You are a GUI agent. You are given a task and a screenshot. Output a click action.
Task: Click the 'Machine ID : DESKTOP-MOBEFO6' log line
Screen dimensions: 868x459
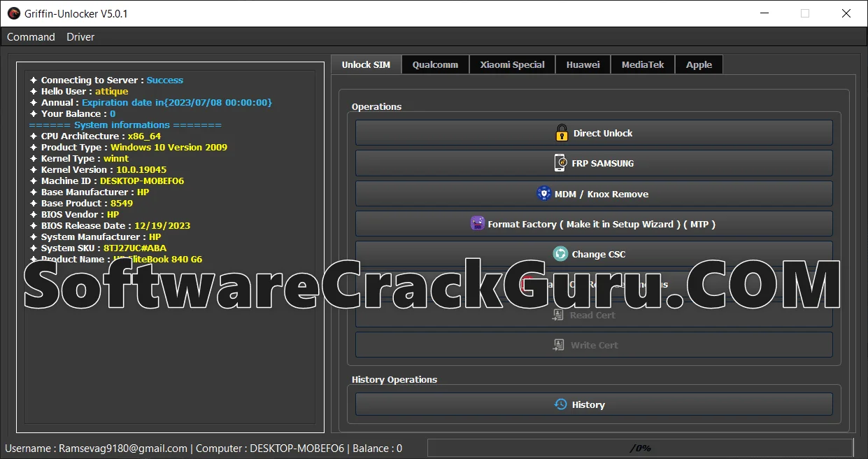[107, 181]
